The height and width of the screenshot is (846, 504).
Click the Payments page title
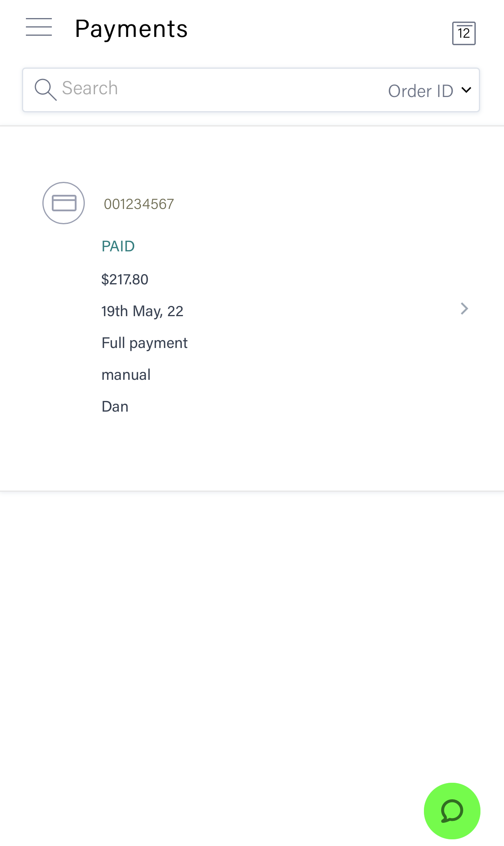point(131,29)
